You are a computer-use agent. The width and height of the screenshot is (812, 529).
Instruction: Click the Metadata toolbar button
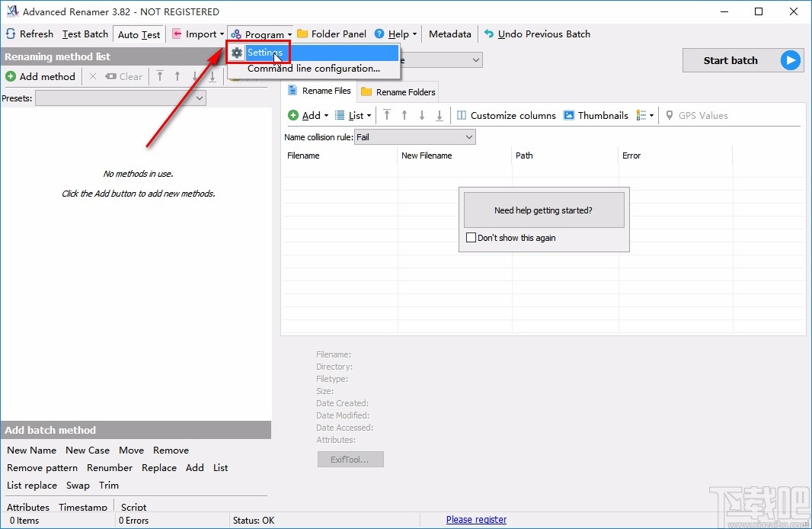[x=450, y=34]
